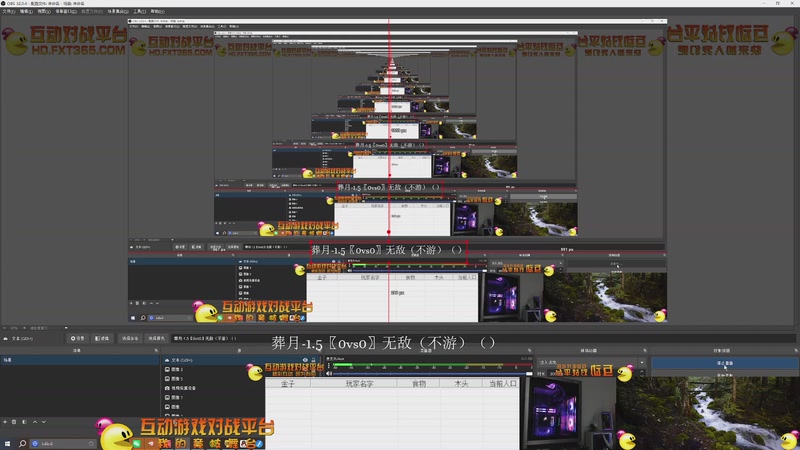Select the 文本 (GDI+) source in Sources list
This screenshot has height=450, width=800.
coord(240,360)
